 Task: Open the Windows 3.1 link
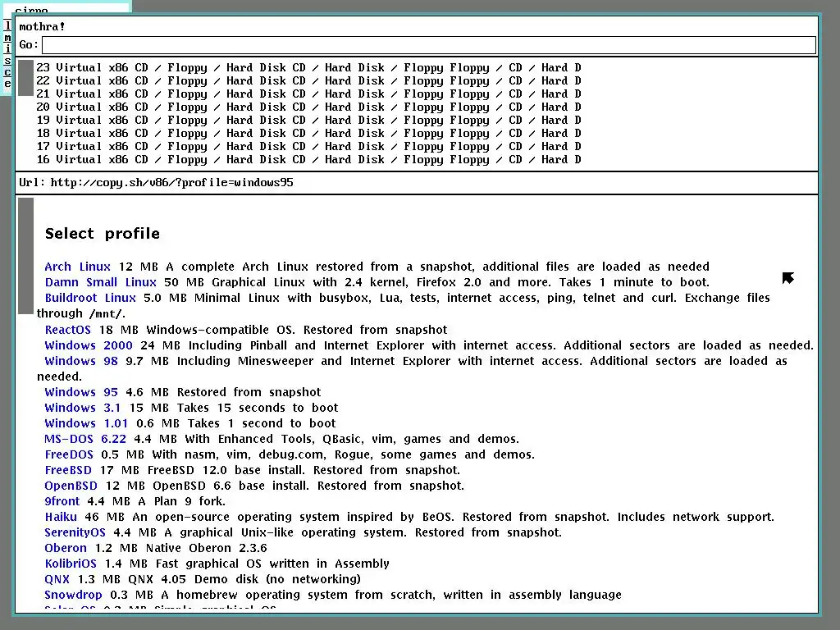pos(83,408)
